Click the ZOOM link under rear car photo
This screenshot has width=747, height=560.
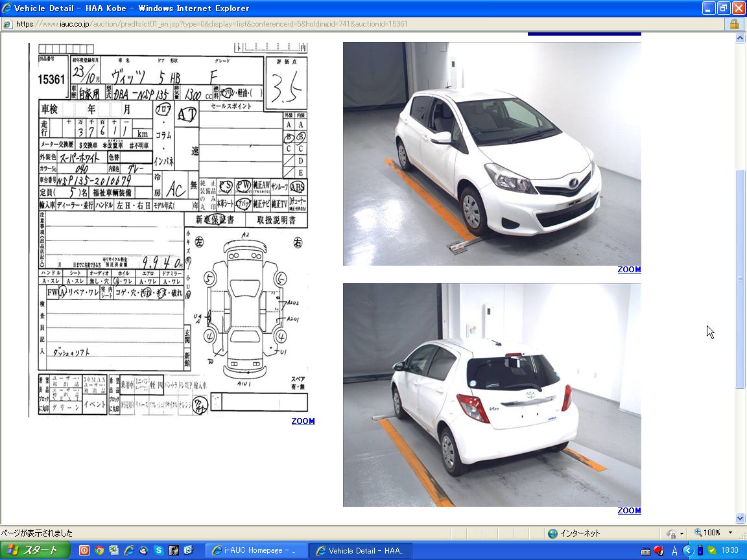(628, 511)
